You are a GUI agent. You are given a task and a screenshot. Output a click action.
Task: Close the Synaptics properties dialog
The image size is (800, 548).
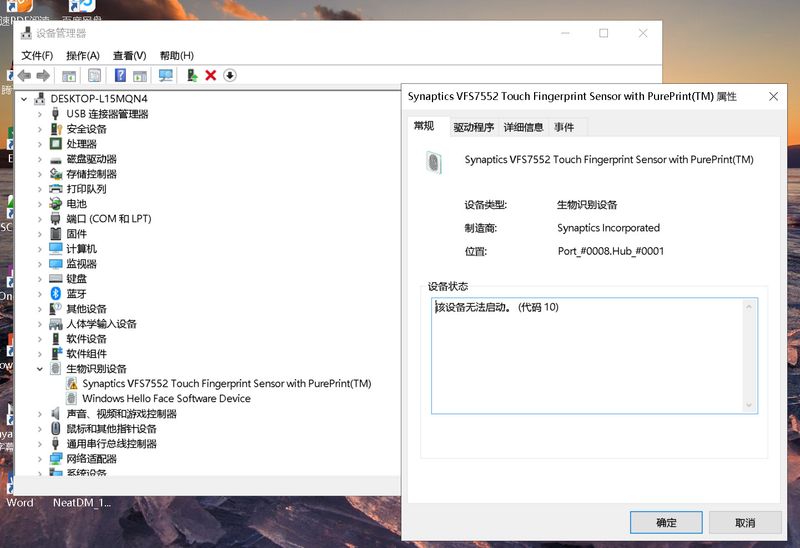pyautogui.click(x=773, y=96)
